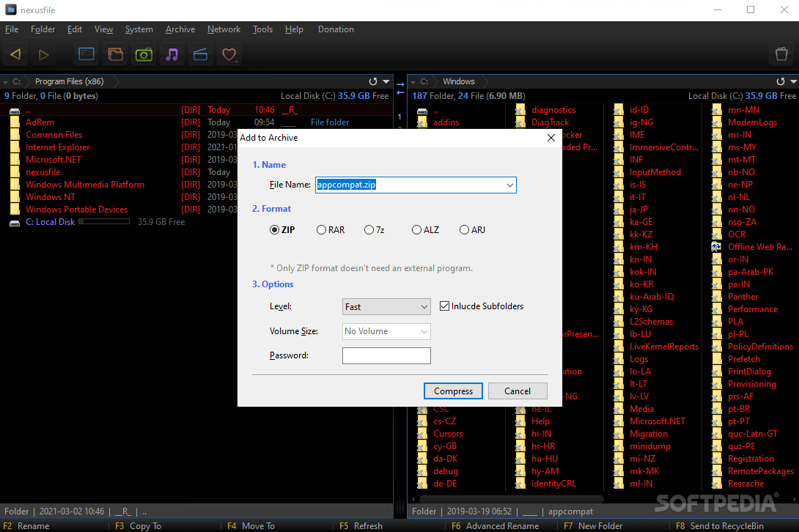Click the Offline Web Pages special icon
This screenshot has height=532, width=799.
(x=716, y=247)
